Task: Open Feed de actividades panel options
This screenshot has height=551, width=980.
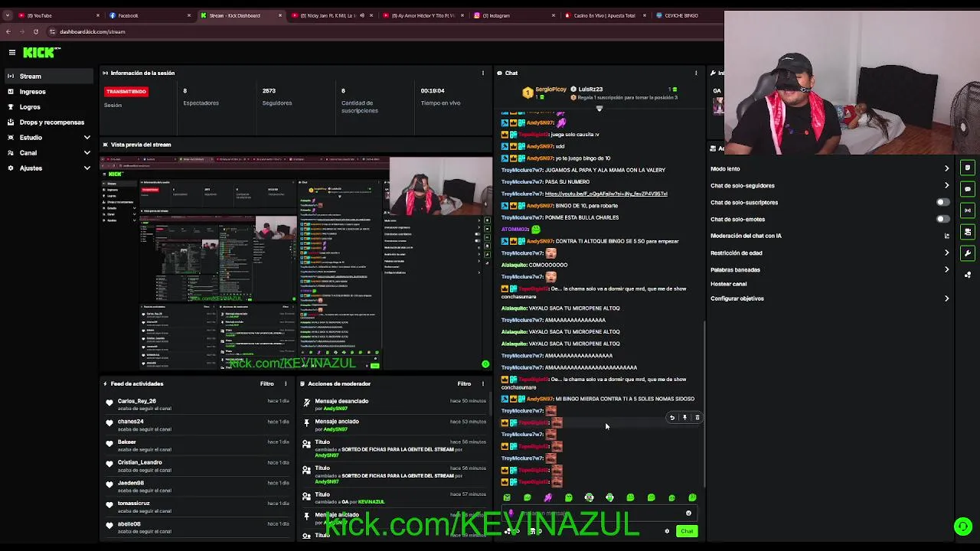Action: [x=286, y=383]
